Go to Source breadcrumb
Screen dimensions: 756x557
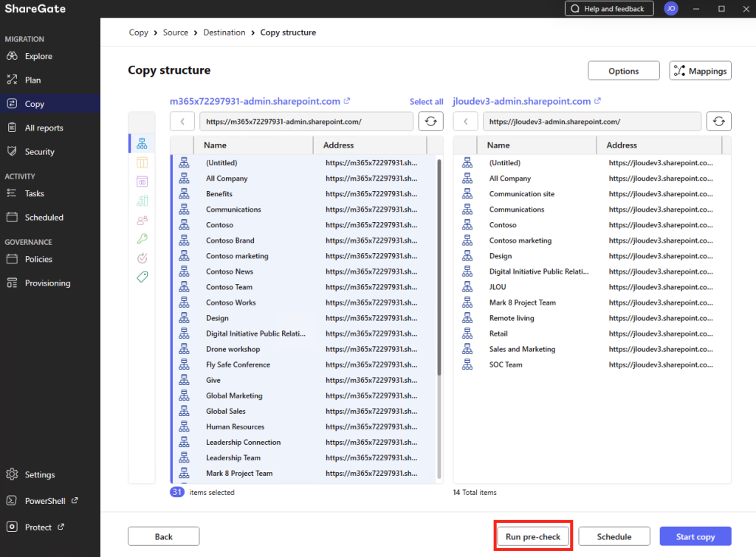point(176,32)
